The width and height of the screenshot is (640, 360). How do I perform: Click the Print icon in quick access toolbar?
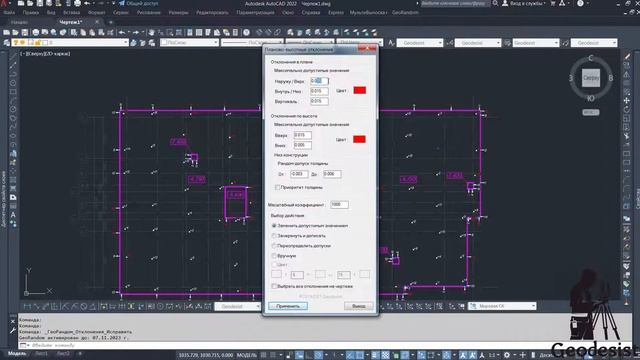(x=78, y=3)
